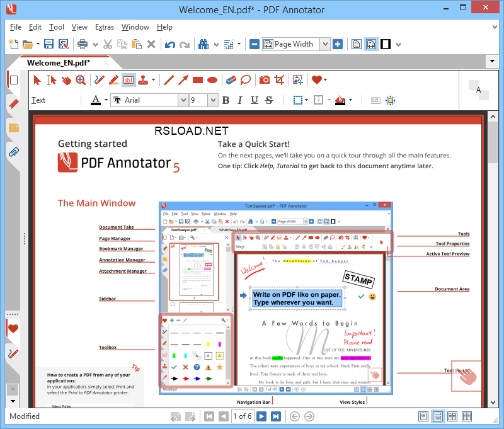Switch to two pages continuous layout

pyautogui.click(x=452, y=416)
